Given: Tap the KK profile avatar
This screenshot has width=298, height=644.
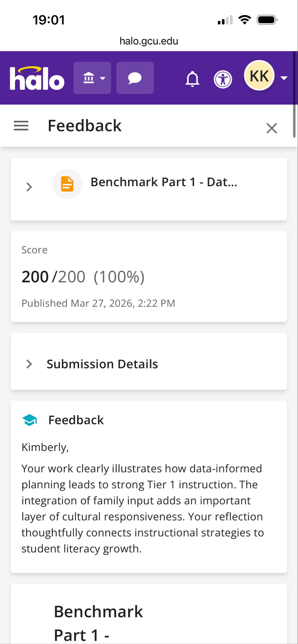Looking at the screenshot, I should 259,76.
